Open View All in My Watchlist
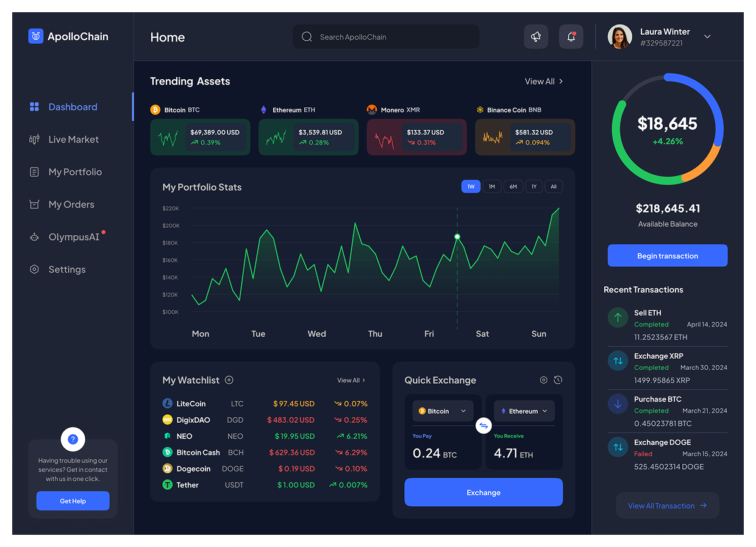Viewport: 756px width, 547px height. (x=351, y=380)
